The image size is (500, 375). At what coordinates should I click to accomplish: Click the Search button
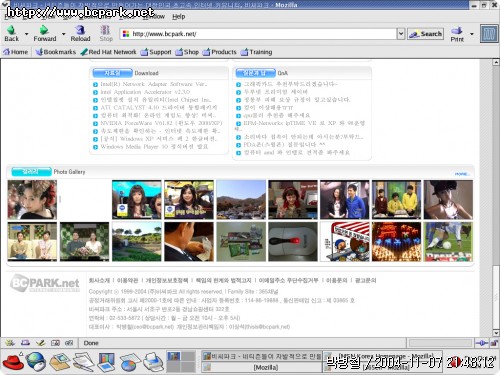425,34
